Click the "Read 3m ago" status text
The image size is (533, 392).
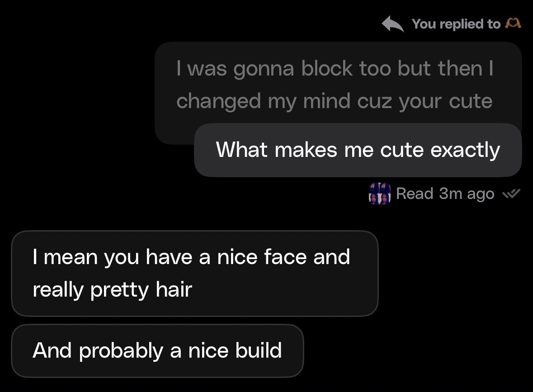click(445, 194)
